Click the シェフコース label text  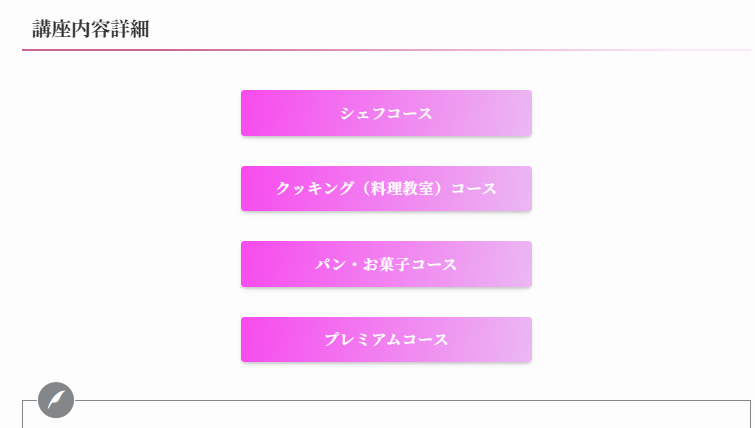[x=386, y=114]
